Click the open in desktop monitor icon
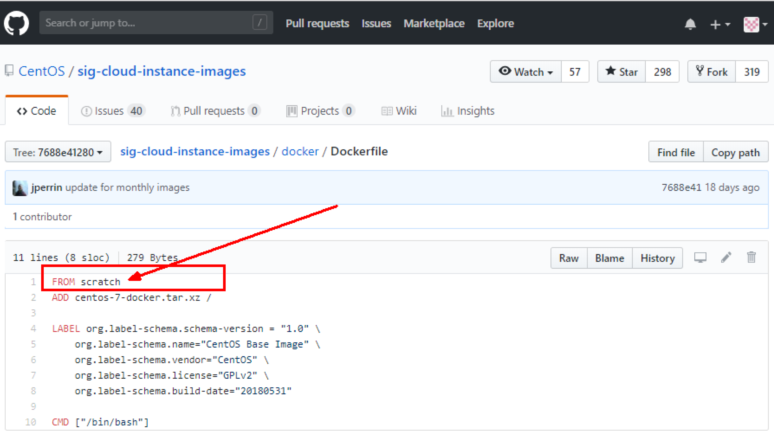 pyautogui.click(x=700, y=257)
